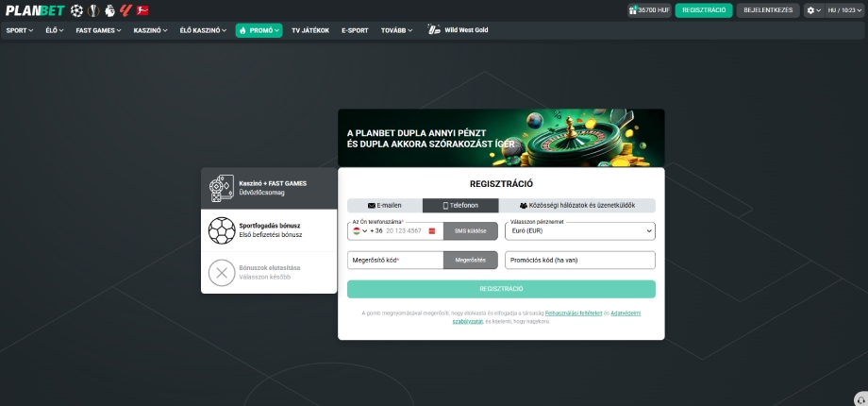Click the BEJELENTKEZÉS login button

point(768,10)
